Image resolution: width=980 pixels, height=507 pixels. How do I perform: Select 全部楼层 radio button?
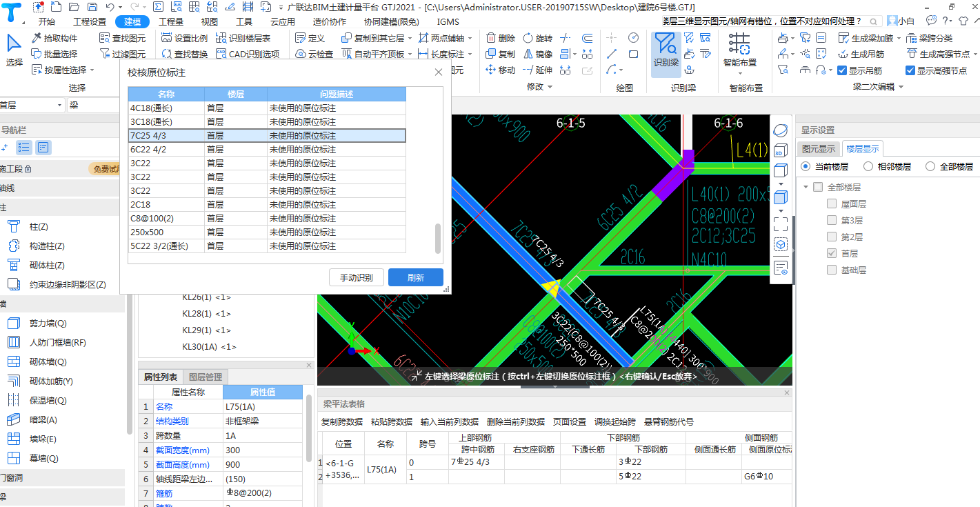tap(930, 166)
